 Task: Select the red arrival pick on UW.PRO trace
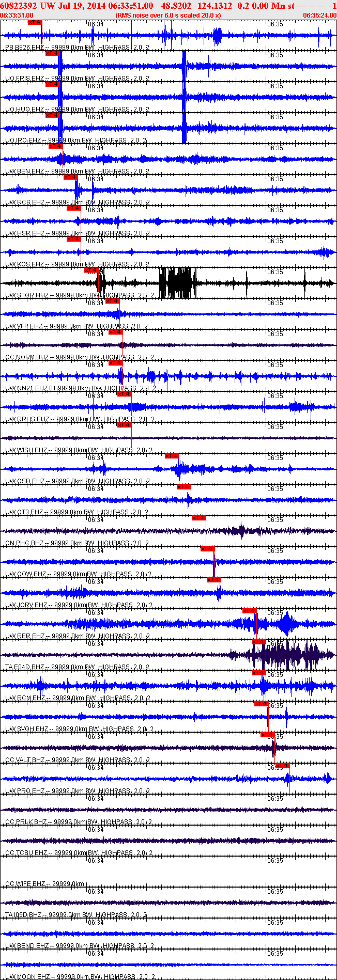coord(283,766)
